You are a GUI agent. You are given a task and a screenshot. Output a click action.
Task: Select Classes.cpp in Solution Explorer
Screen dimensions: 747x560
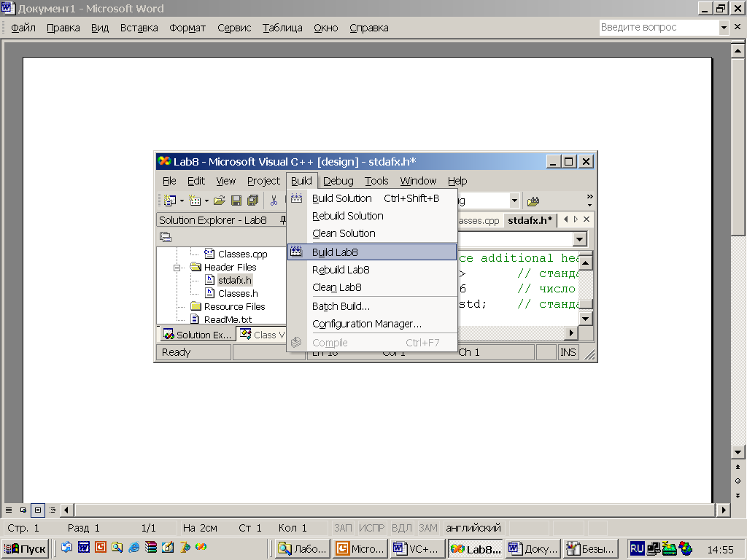point(242,254)
